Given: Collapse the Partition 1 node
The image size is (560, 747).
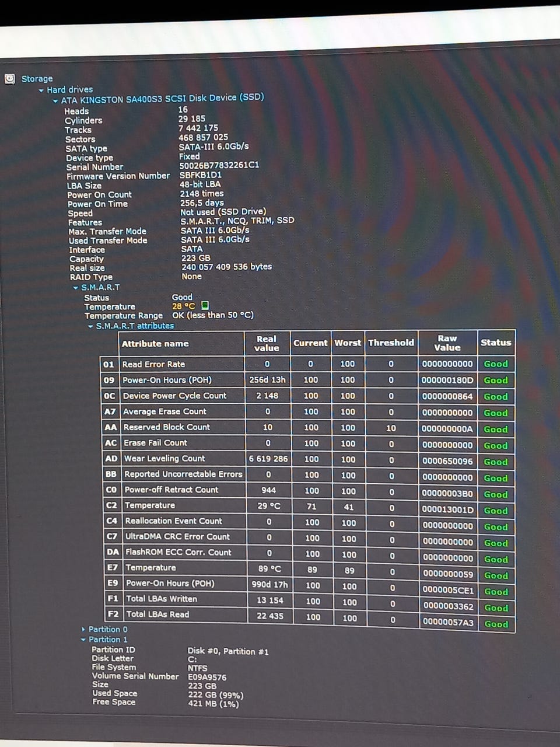Looking at the screenshot, I should tap(83, 640).
